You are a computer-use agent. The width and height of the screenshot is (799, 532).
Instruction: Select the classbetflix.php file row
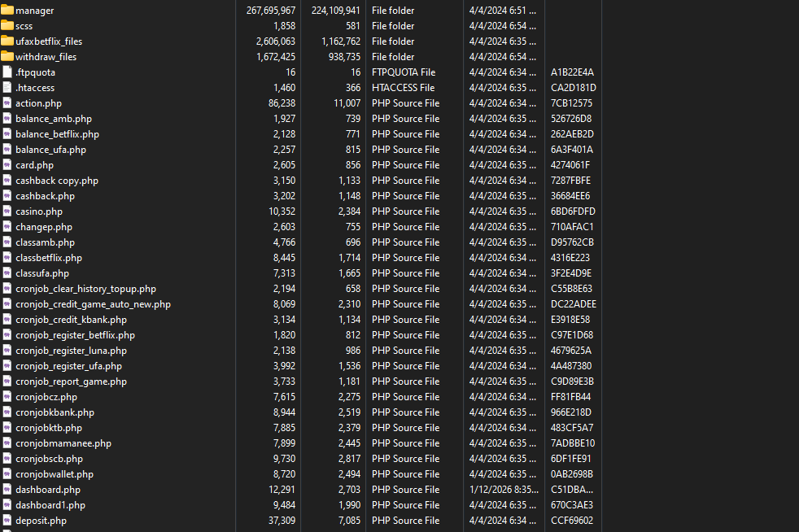48,258
